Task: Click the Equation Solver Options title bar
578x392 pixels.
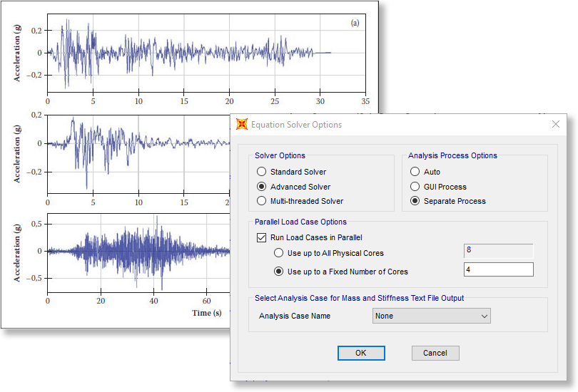Action: (x=392, y=125)
